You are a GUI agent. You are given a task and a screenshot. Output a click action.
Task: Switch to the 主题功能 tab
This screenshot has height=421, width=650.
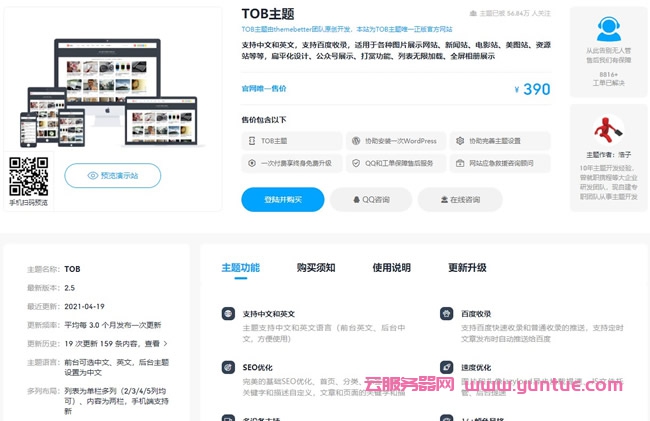[x=240, y=268]
